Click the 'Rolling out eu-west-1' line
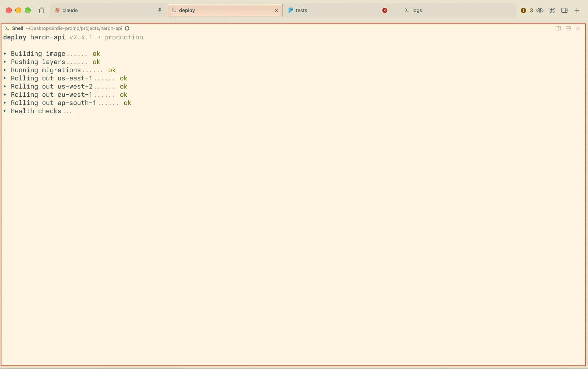Image resolution: width=588 pixels, height=369 pixels. [x=66, y=95]
